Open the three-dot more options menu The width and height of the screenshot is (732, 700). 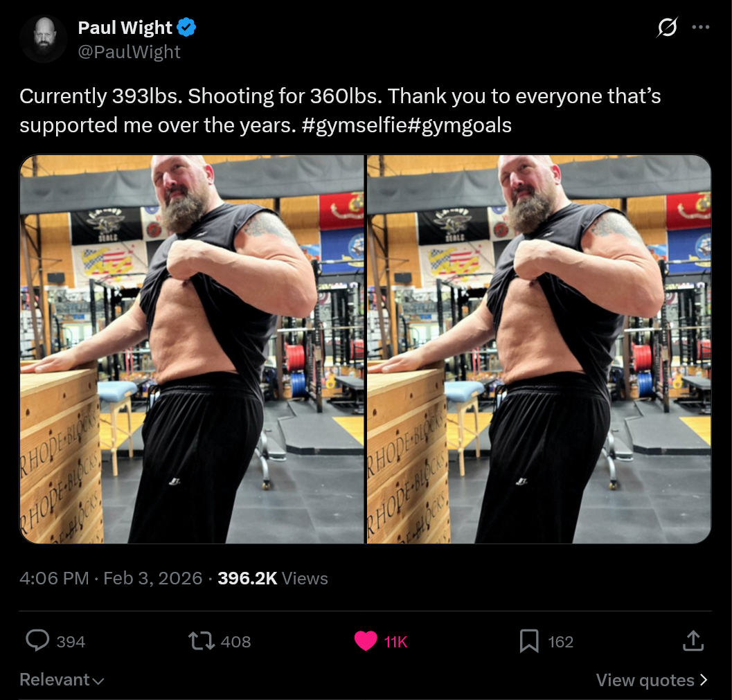click(x=701, y=28)
